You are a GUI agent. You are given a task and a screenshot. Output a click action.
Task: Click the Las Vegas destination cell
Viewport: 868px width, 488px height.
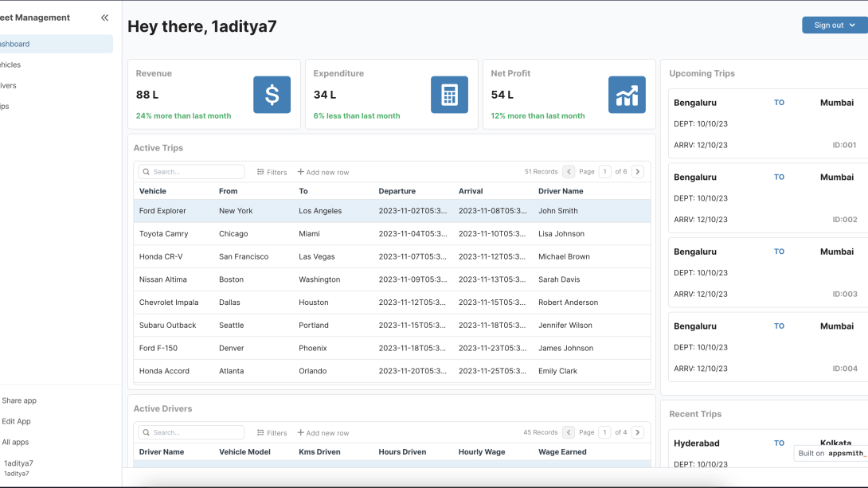click(317, 256)
